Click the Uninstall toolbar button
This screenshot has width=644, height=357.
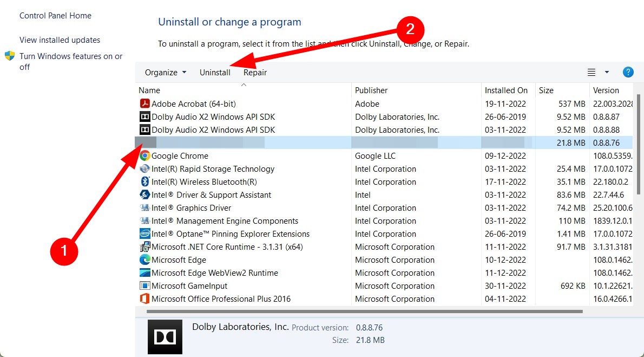click(x=215, y=72)
